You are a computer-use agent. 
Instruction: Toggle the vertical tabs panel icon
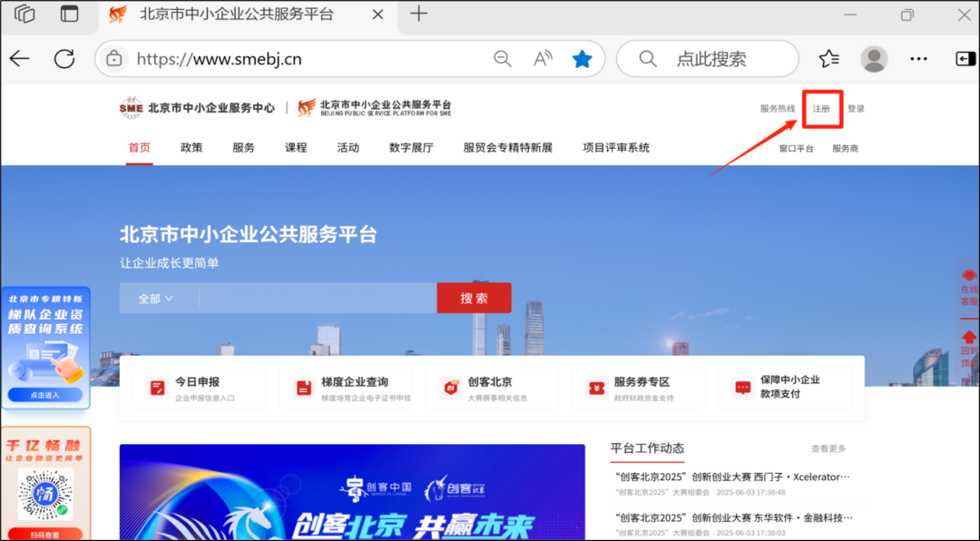coord(69,14)
